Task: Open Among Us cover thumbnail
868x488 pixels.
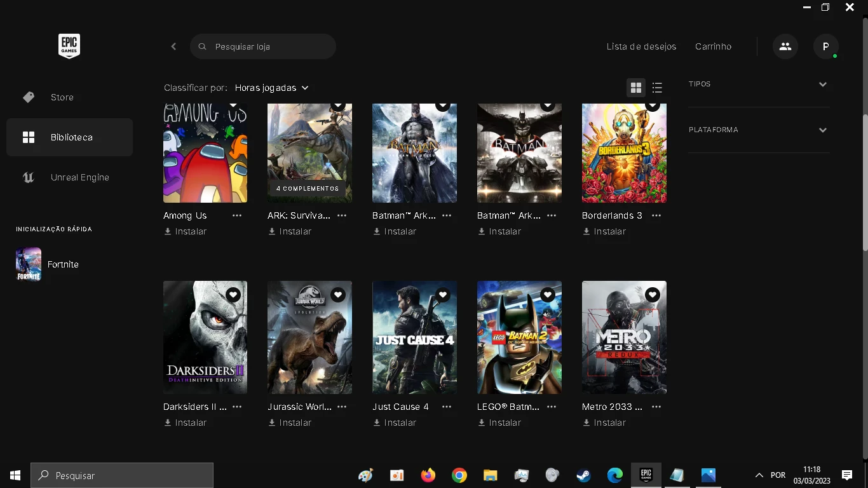Action: click(x=205, y=153)
